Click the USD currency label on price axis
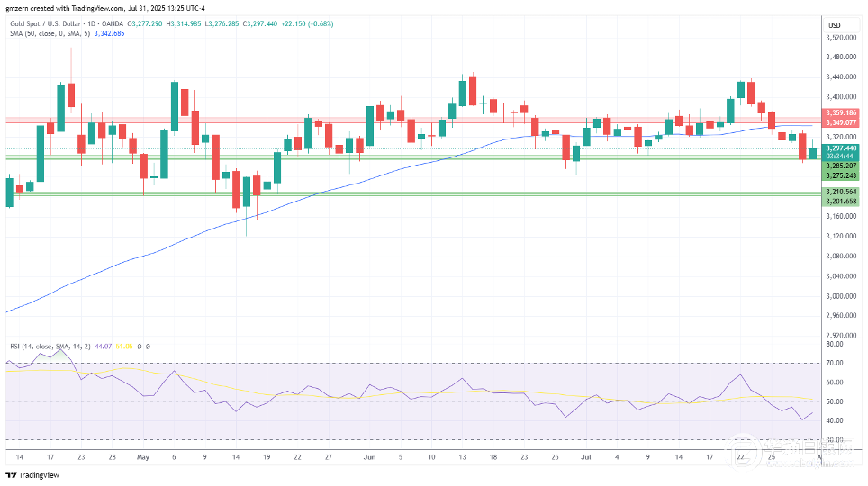868x486 pixels. click(834, 25)
